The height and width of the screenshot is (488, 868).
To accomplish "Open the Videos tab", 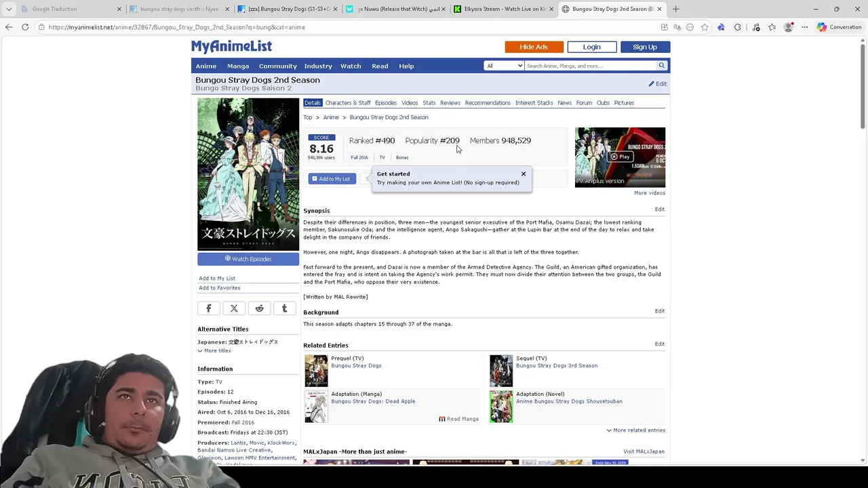I will click(410, 103).
